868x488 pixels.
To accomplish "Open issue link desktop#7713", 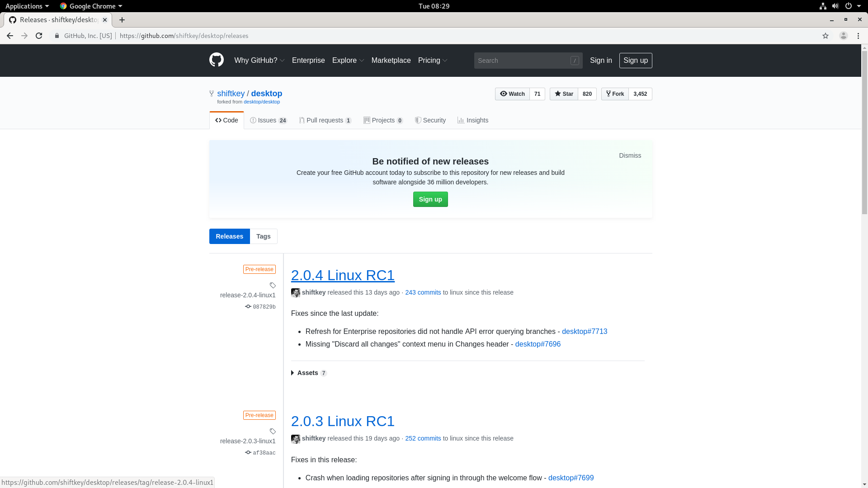I will 585,332.
